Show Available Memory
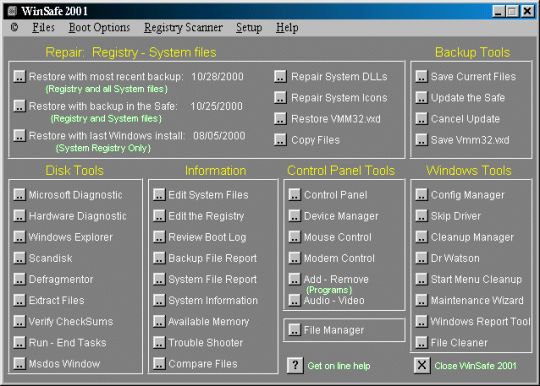This screenshot has width=540, height=386. pos(159,321)
